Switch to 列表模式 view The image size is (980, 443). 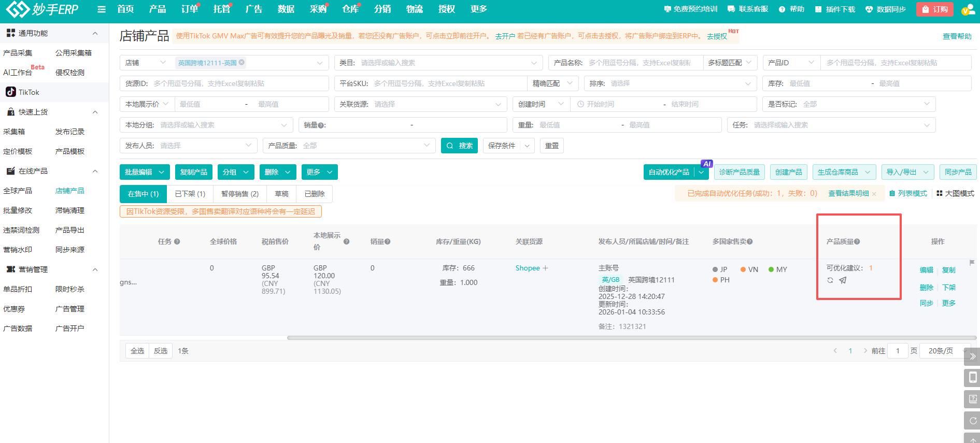908,193
